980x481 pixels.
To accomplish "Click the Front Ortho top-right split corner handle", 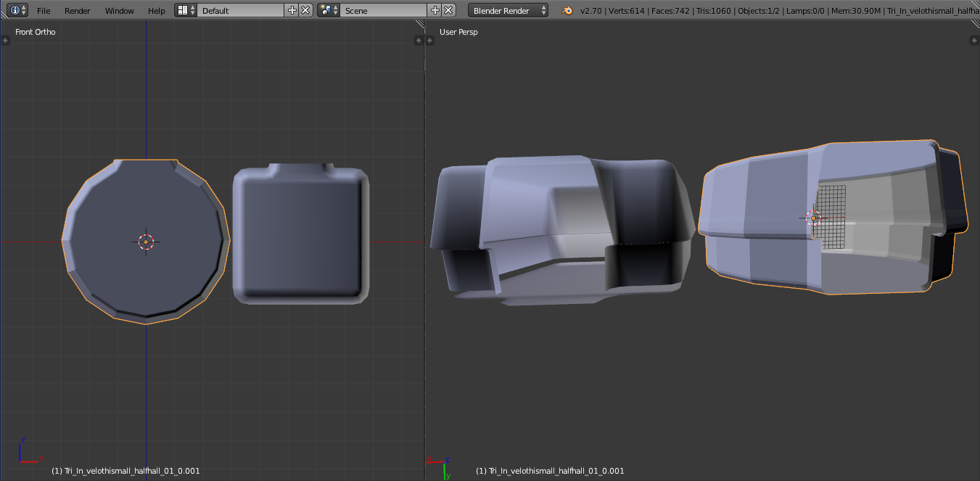I will [419, 25].
